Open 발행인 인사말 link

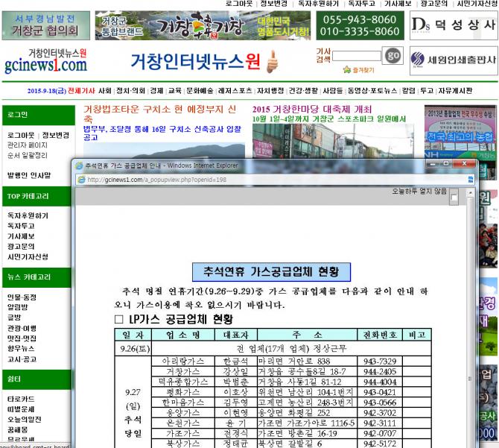coord(29,175)
